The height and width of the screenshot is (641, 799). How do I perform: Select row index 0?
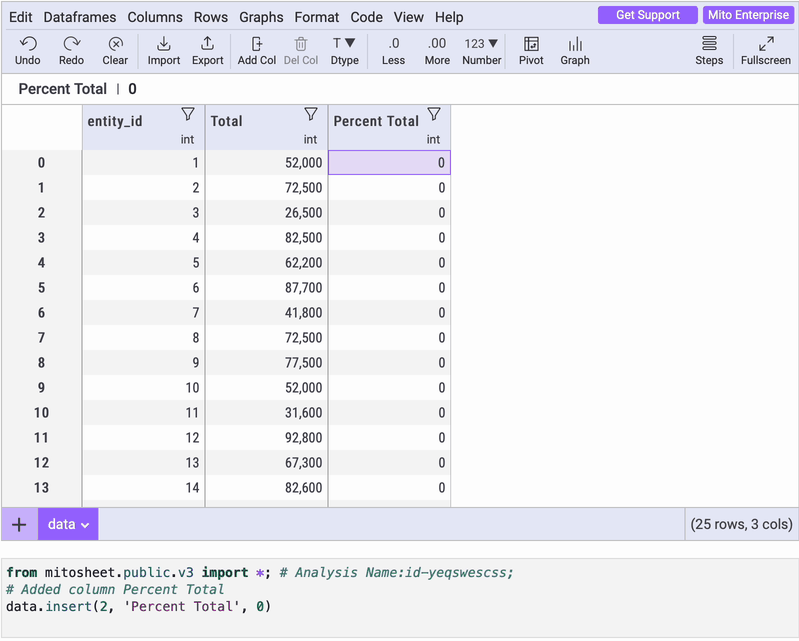click(x=41, y=163)
